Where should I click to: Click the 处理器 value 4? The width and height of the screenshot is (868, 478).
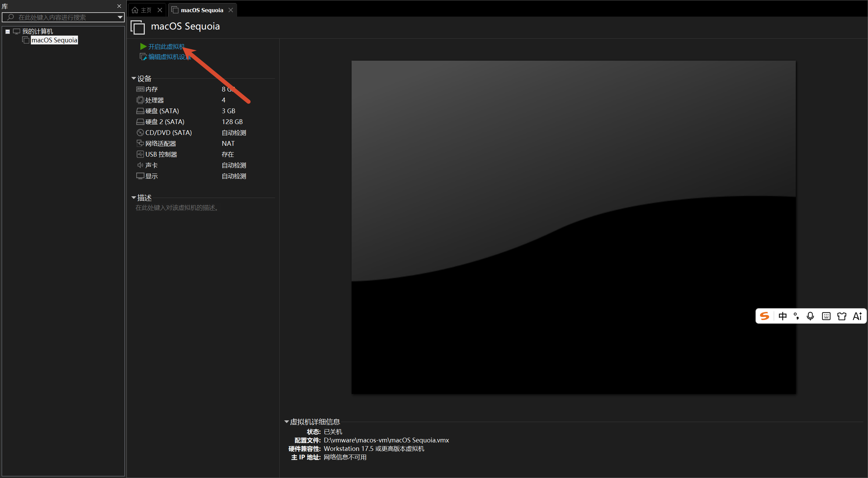[223, 100]
